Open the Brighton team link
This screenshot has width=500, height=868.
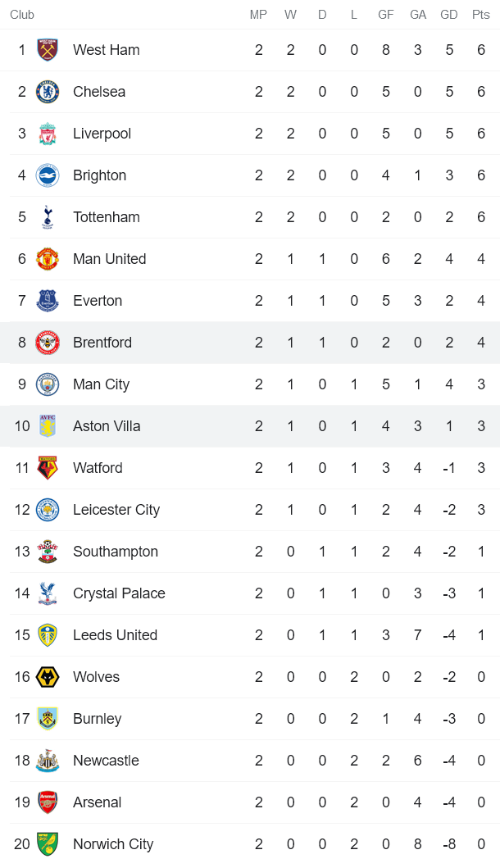99,175
